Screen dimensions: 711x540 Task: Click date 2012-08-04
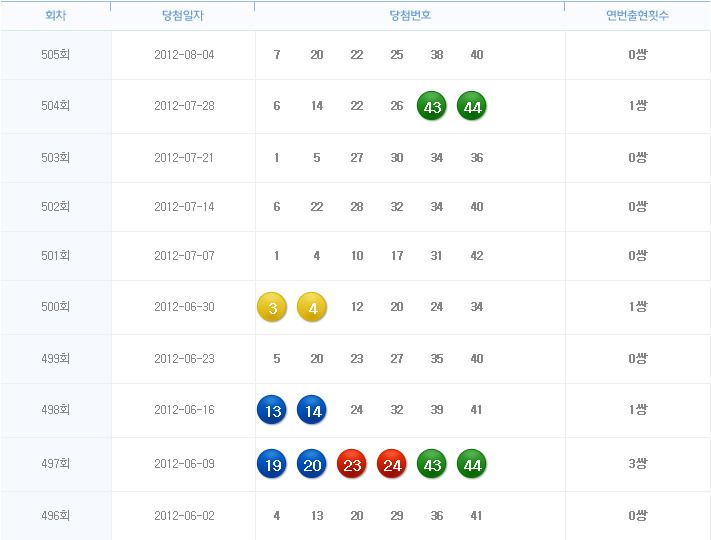[184, 55]
